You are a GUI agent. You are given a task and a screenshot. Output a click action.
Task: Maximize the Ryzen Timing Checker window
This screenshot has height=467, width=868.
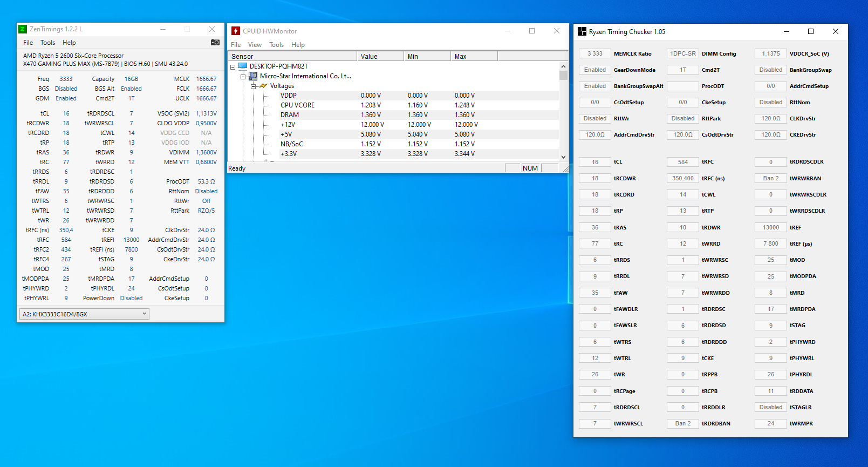[x=810, y=32]
